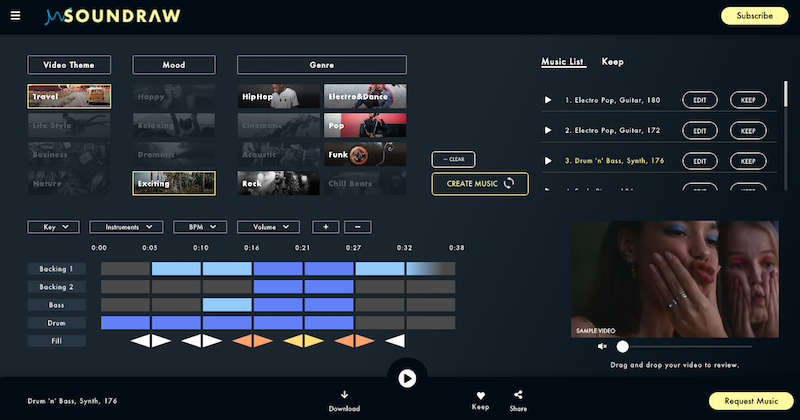
Task: Toggle Backing 1 block at 0:05
Action: pyautogui.click(x=176, y=268)
